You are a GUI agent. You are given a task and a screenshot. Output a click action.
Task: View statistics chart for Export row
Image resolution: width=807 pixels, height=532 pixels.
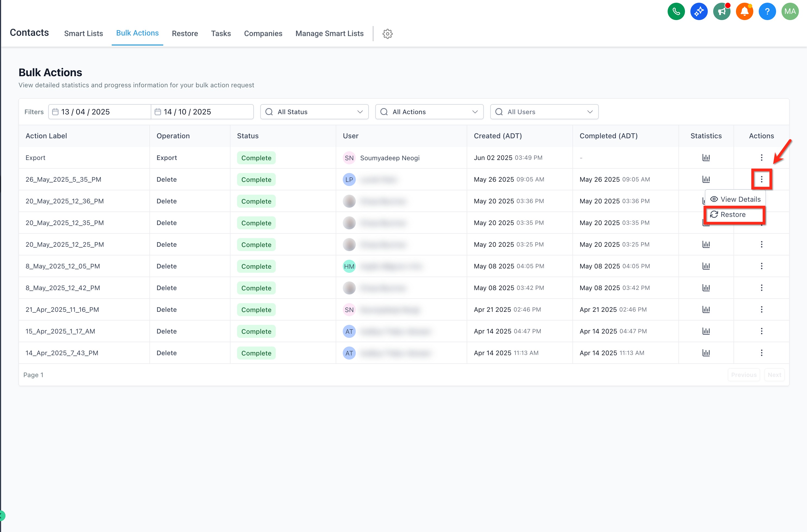[706, 158]
